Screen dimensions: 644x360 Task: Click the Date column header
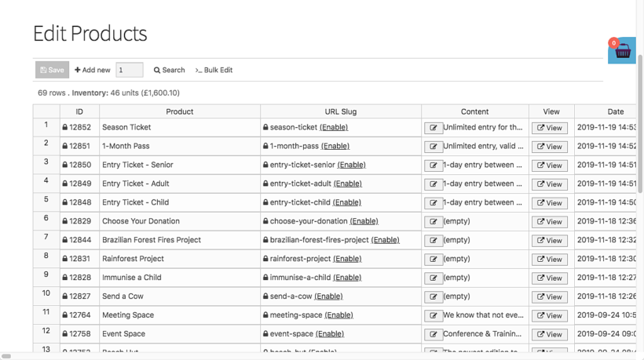click(x=606, y=111)
